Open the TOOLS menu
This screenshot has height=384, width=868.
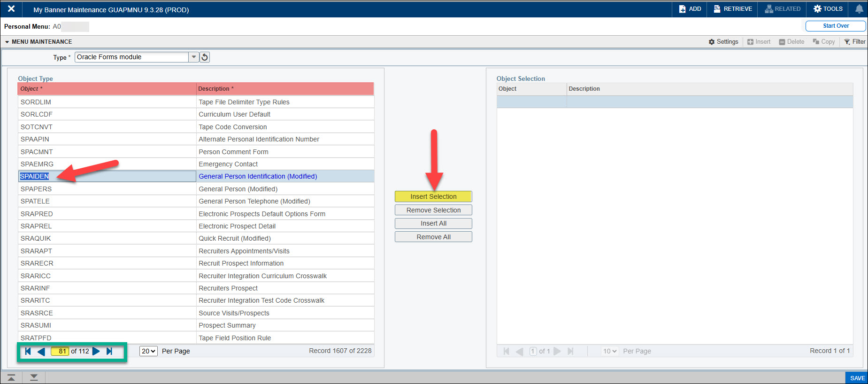pos(828,9)
